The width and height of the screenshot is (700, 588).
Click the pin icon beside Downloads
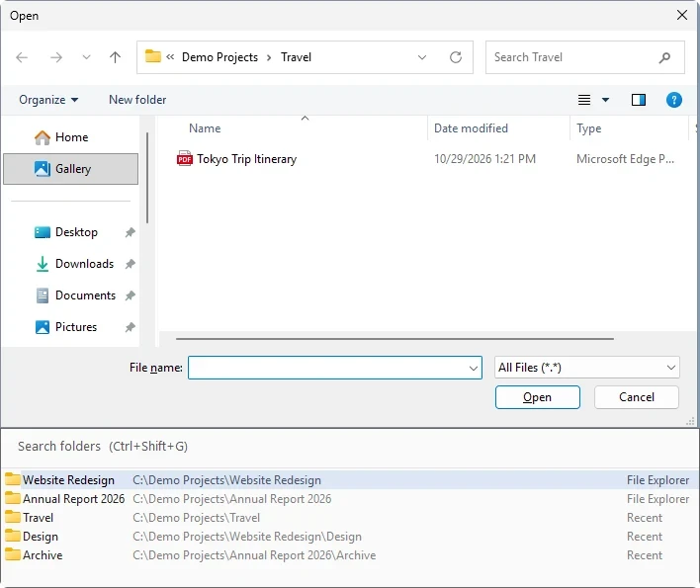(130, 264)
